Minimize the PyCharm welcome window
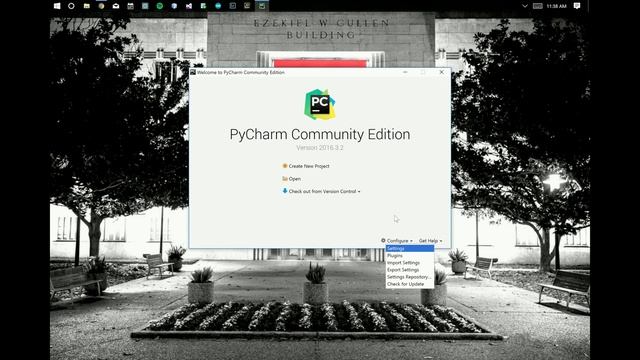Image resolution: width=640 pixels, height=360 pixels. tap(405, 72)
